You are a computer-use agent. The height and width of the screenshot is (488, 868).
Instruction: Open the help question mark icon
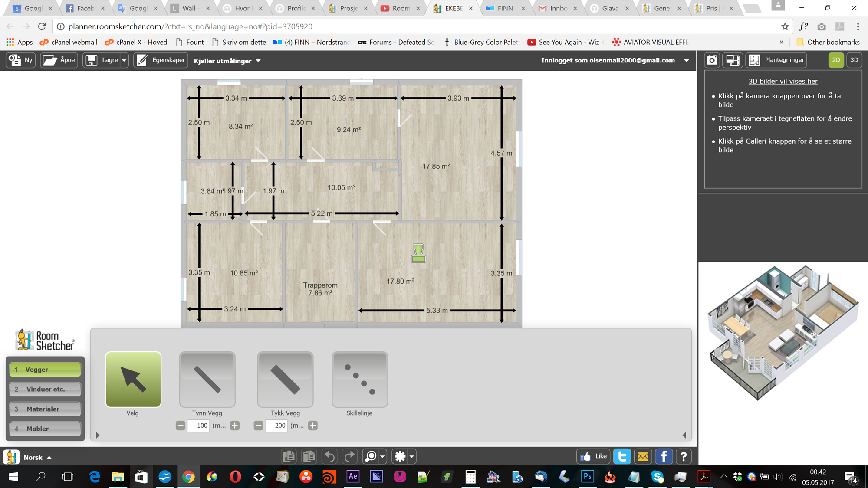tap(684, 456)
